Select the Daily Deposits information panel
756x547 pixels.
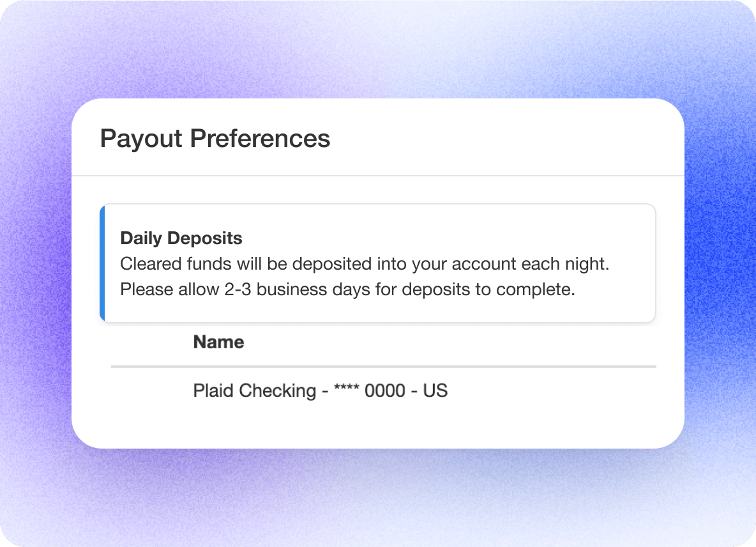[377, 263]
